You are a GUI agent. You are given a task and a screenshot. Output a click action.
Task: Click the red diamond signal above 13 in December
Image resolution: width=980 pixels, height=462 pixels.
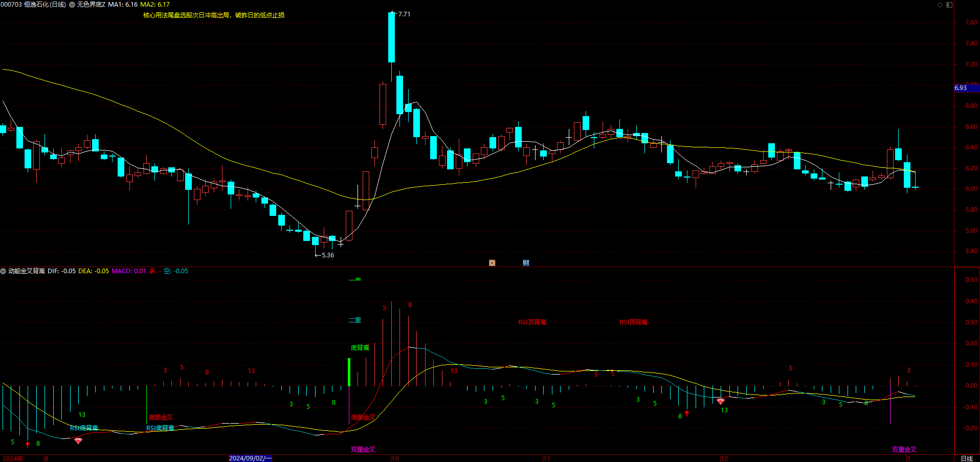[721, 401]
